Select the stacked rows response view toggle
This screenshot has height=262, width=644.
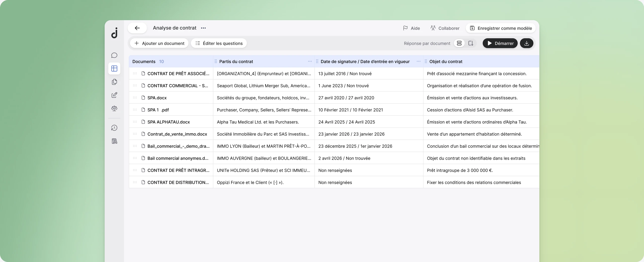459,43
